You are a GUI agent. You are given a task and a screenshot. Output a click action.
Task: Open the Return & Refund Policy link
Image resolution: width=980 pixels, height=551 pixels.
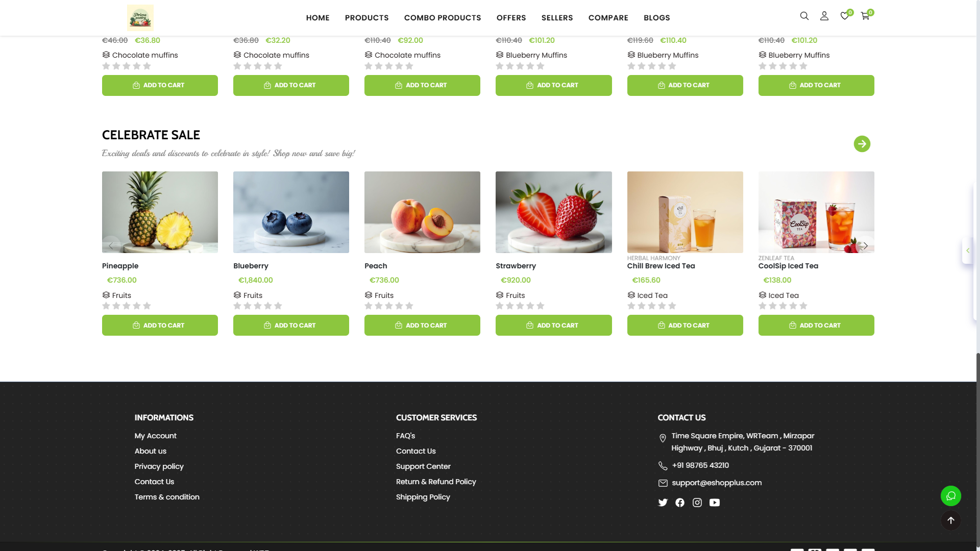coord(436,482)
